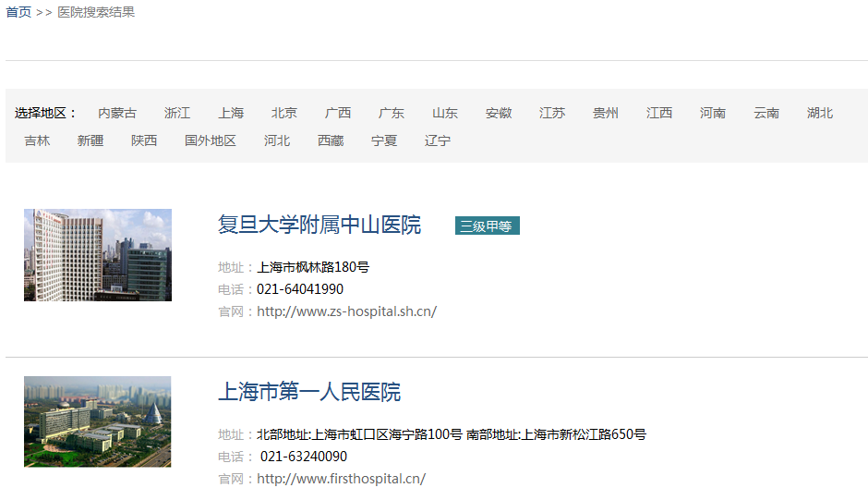Open thumbnail of 上海市第一人民医院
868x500 pixels.
click(x=98, y=421)
